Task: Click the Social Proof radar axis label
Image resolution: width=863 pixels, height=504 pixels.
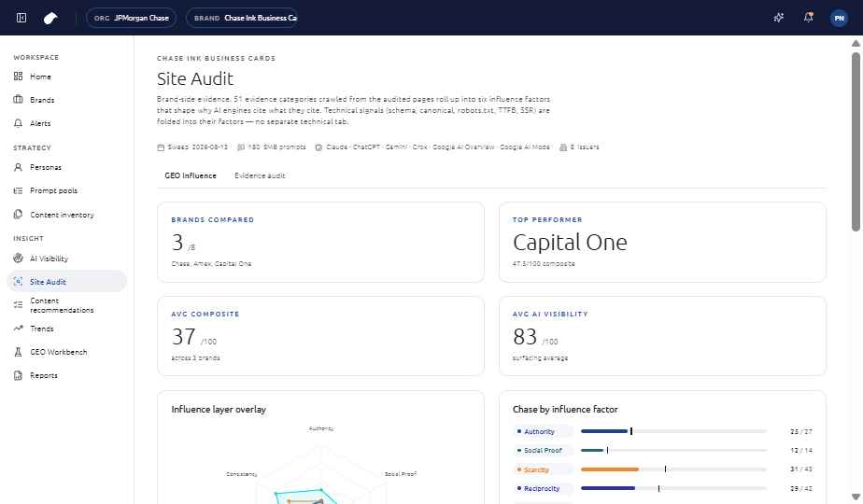Action: click(x=401, y=474)
